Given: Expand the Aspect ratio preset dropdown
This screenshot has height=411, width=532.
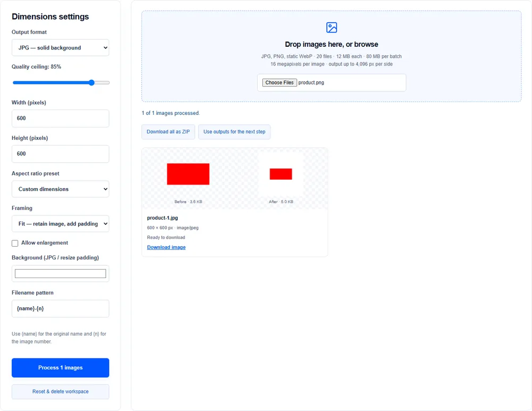Looking at the screenshot, I should 61,189.
